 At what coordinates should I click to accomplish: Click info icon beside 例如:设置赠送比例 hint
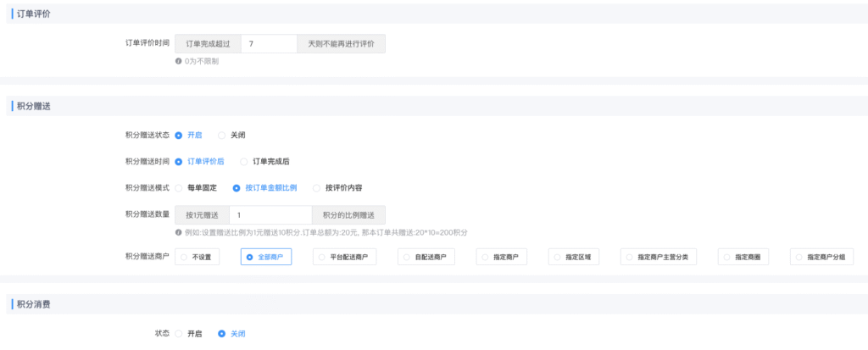pos(178,232)
